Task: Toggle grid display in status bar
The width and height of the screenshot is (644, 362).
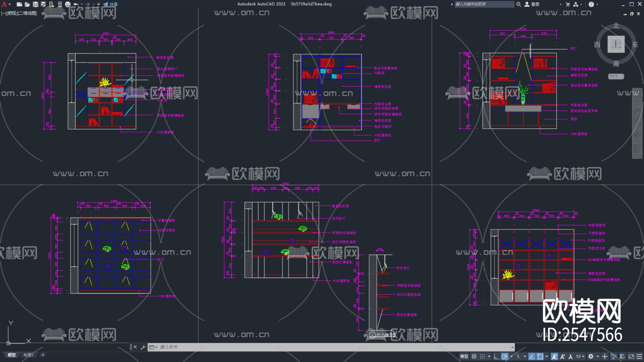Action: pos(474,356)
